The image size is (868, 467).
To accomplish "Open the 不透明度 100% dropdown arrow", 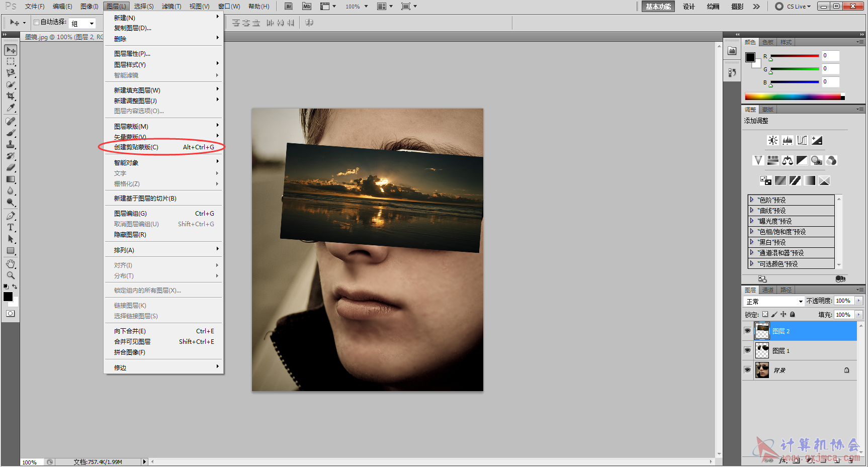I will (x=859, y=301).
